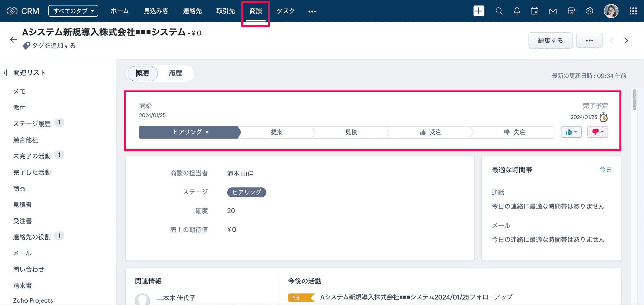
Task: Open the green thumbs-up won dropdown
Action: click(571, 132)
